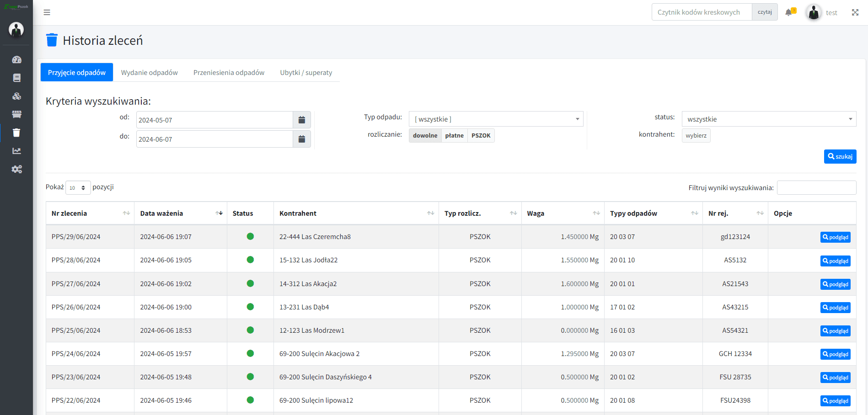
Task: Open calendar picker for 'do' date
Action: point(301,139)
